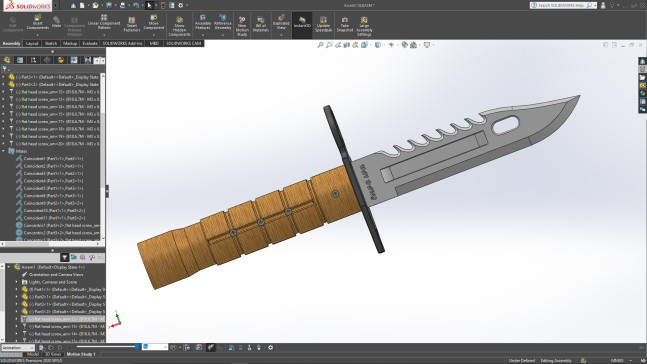Switch to the 3D Views tab at the bottom

(x=53, y=354)
